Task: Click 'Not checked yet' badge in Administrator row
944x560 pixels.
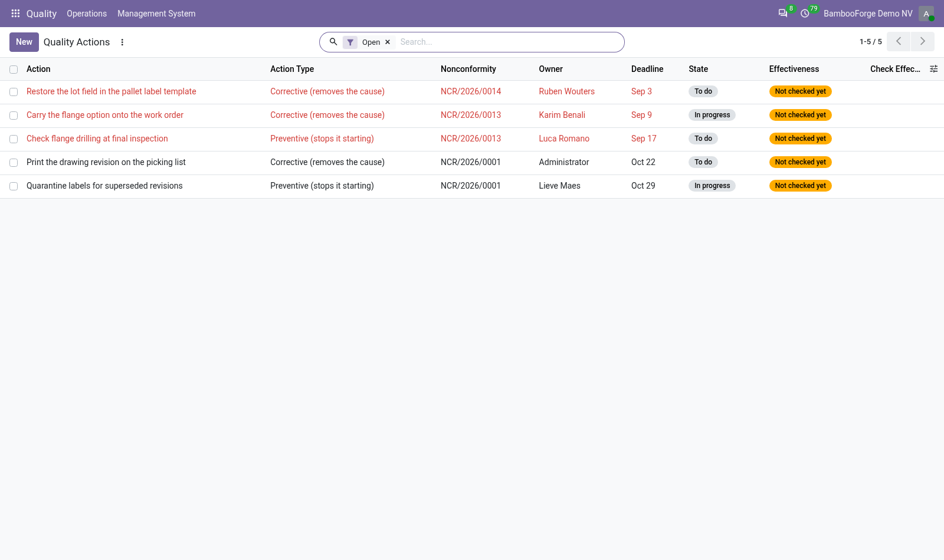Action: click(800, 162)
